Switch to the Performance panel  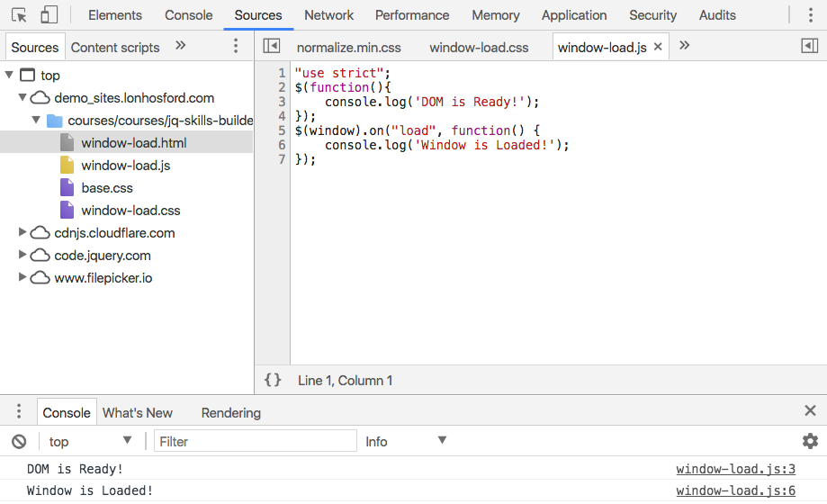(x=412, y=15)
